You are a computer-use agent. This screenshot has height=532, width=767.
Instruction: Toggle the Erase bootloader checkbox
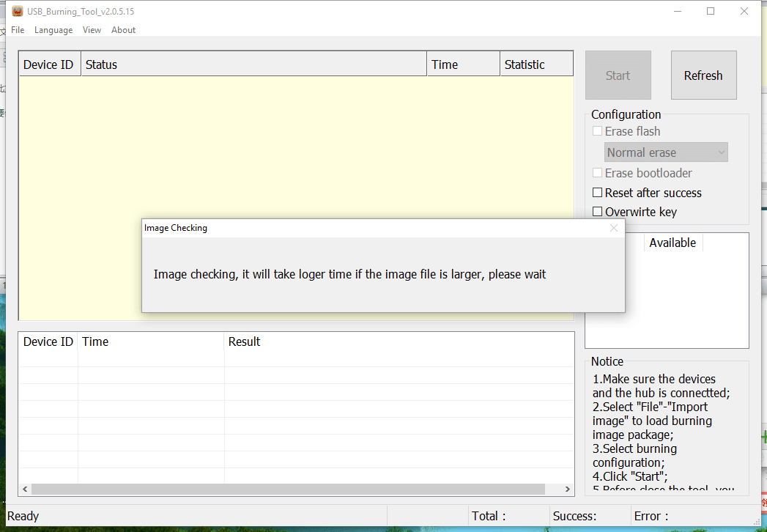597,173
